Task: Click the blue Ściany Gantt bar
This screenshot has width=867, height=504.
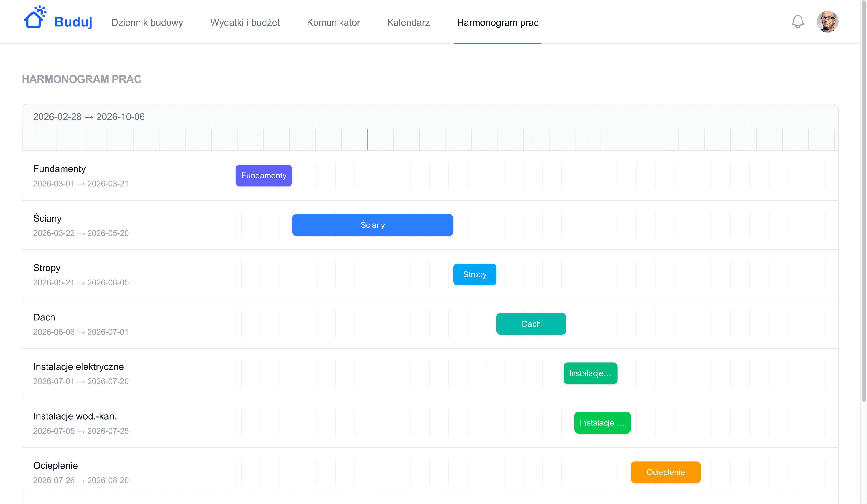Action: (372, 225)
